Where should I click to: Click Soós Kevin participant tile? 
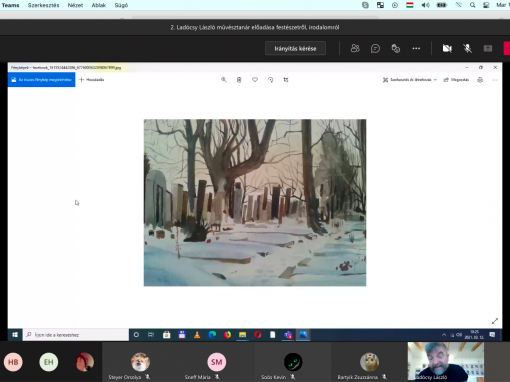point(293,362)
